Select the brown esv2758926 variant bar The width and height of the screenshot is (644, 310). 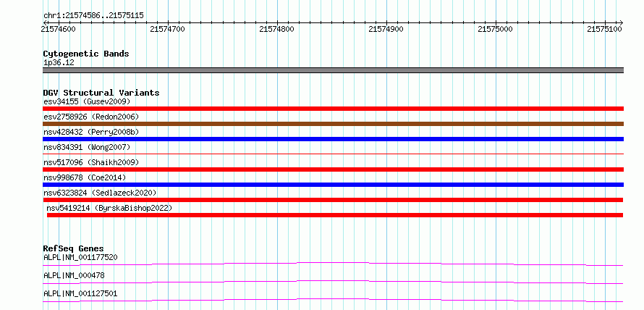[x=333, y=124]
